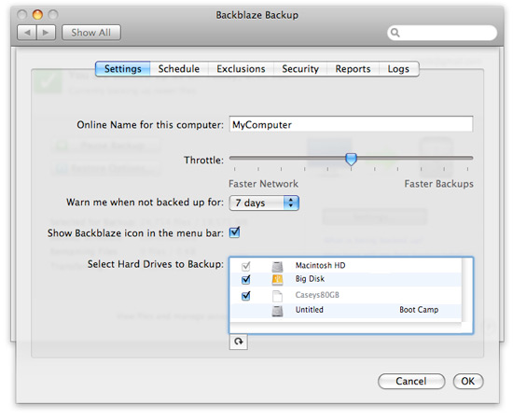Select the Big Disk row label

[x=310, y=278]
